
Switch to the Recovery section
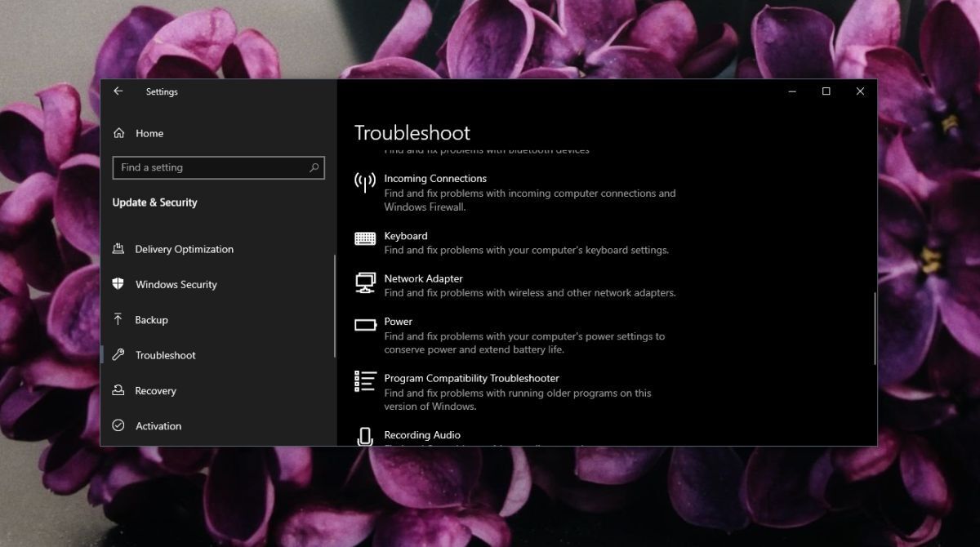pos(155,390)
